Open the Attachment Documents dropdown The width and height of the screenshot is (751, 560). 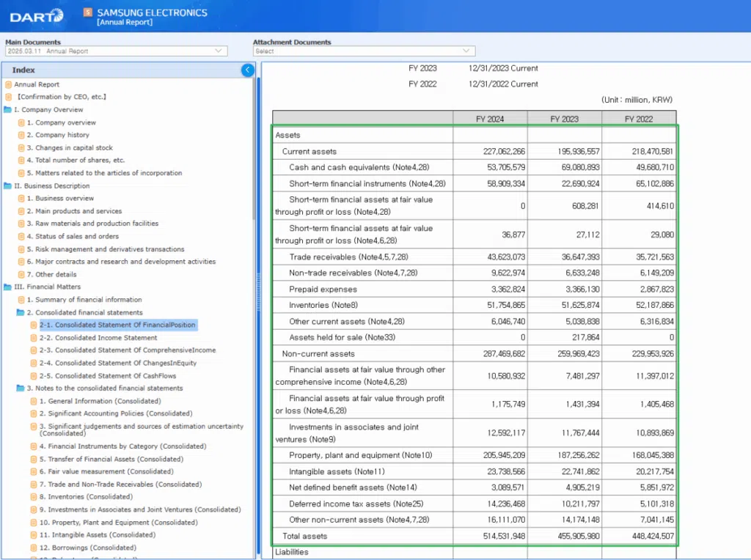pyautogui.click(x=364, y=51)
